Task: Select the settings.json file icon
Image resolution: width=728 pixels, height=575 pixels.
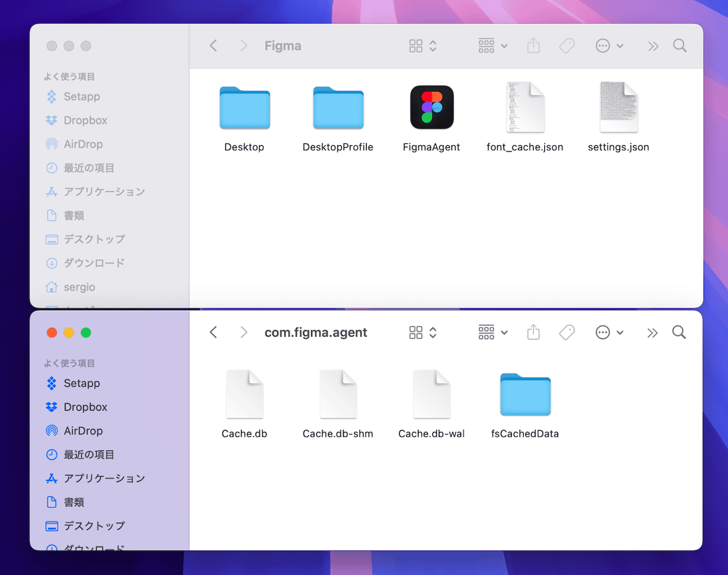Action: [x=618, y=108]
